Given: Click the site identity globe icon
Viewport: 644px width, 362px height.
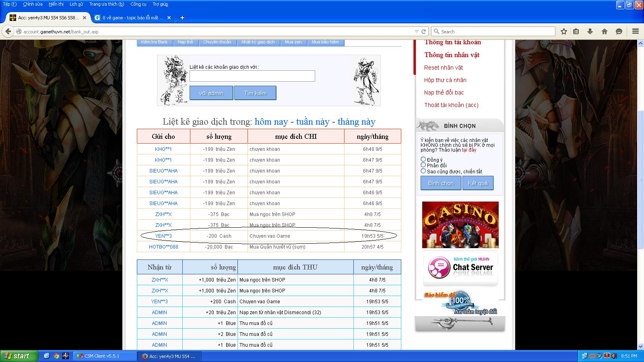Looking at the screenshot, I should coord(19,31).
